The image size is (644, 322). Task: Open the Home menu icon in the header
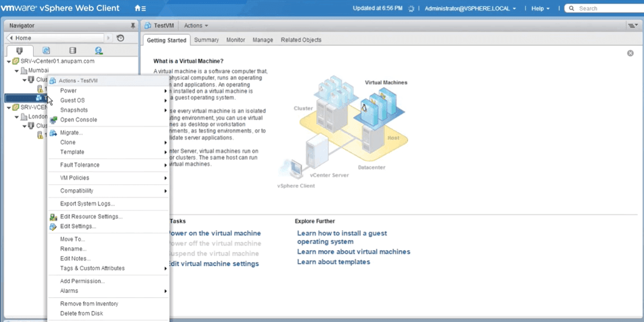[x=140, y=8]
